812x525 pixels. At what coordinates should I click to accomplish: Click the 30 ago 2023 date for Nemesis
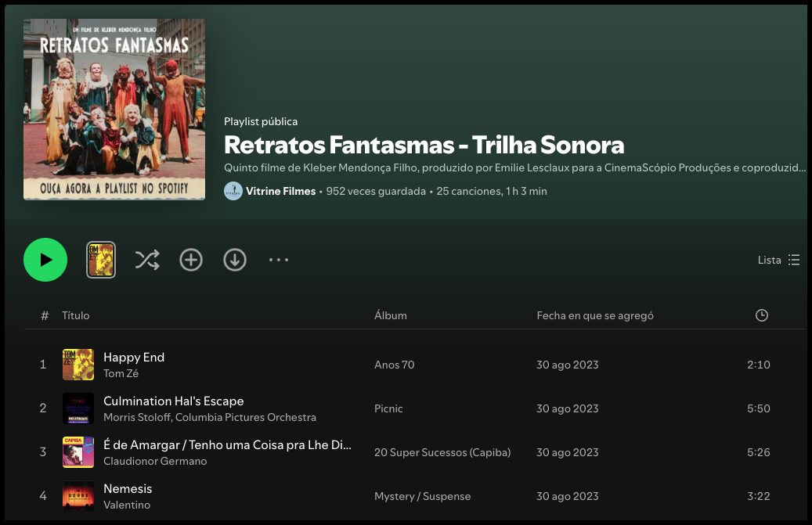[568, 496]
